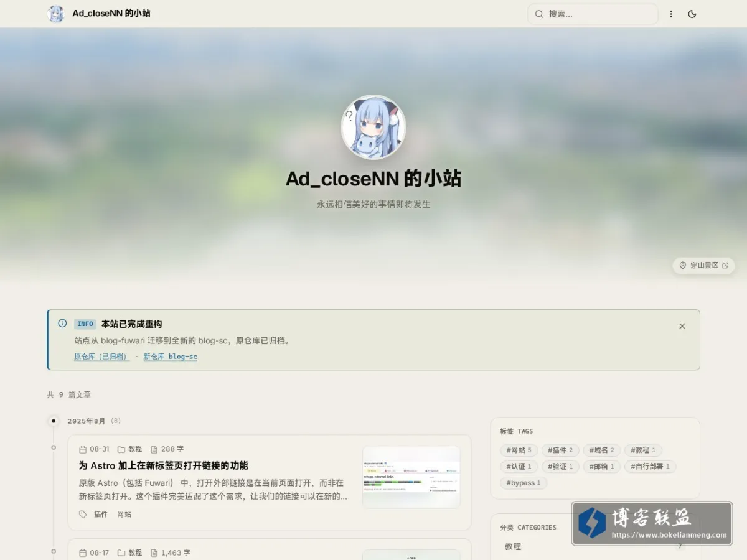The height and width of the screenshot is (560, 747).
Task: Click the 08-17 timeline dot
Action: 54,551
